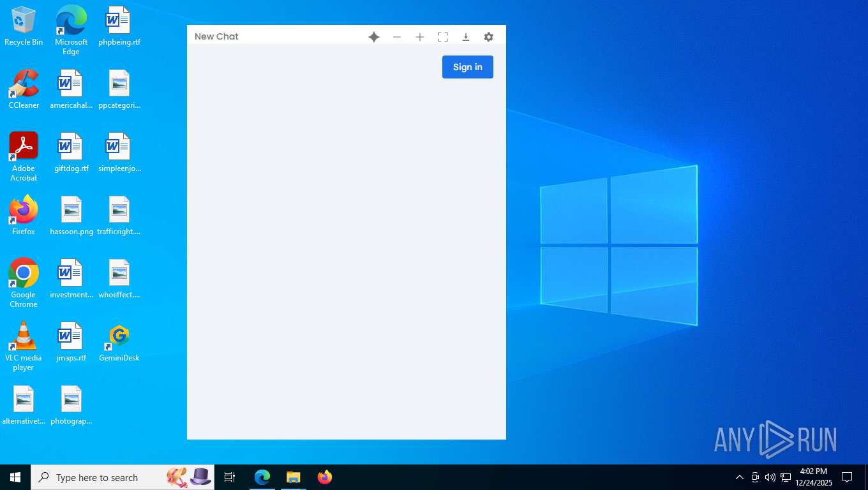Click the Meet Now camera tray icon
This screenshot has width=868, height=490.
pyautogui.click(x=755, y=477)
